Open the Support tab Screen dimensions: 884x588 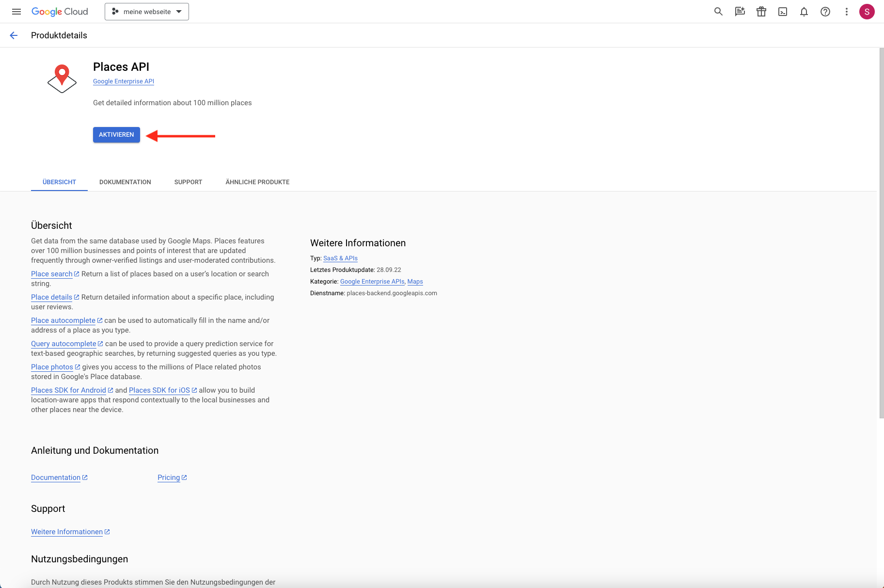(x=188, y=182)
